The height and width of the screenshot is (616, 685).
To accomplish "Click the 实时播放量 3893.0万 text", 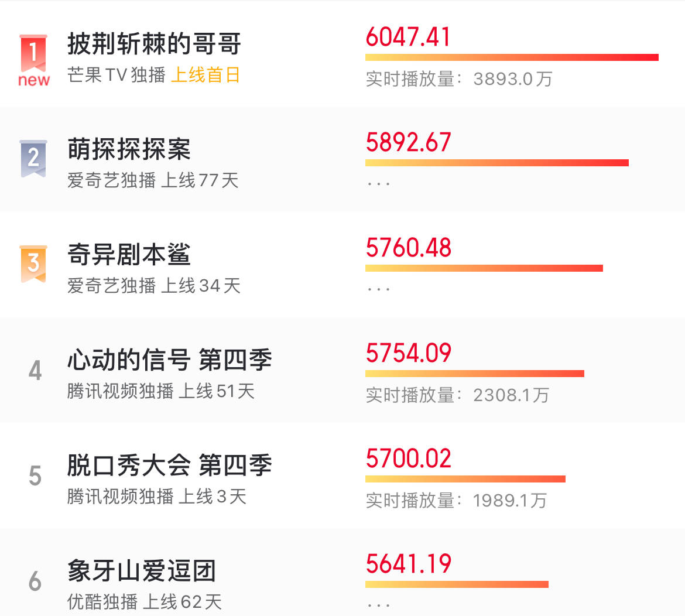I will pyautogui.click(x=458, y=79).
